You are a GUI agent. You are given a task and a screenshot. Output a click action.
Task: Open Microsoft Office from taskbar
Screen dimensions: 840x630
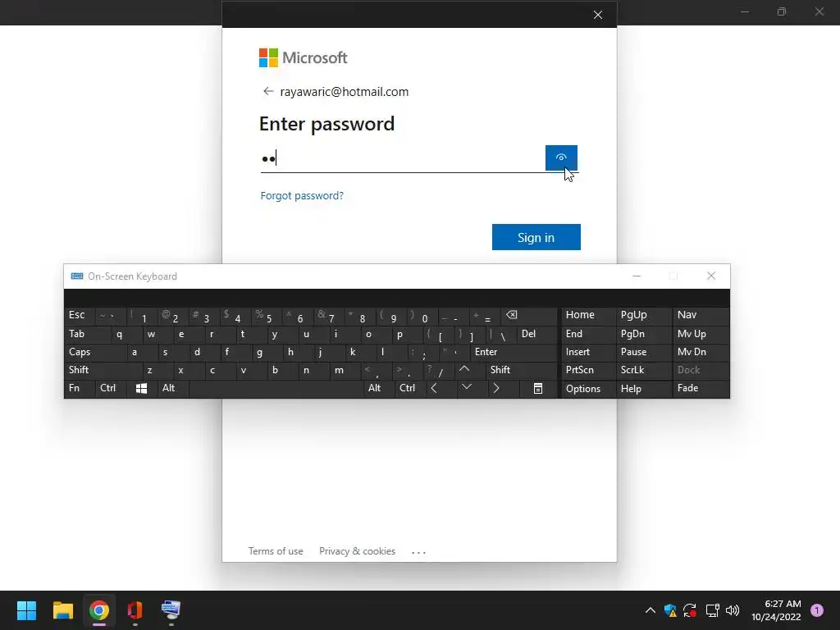click(135, 610)
